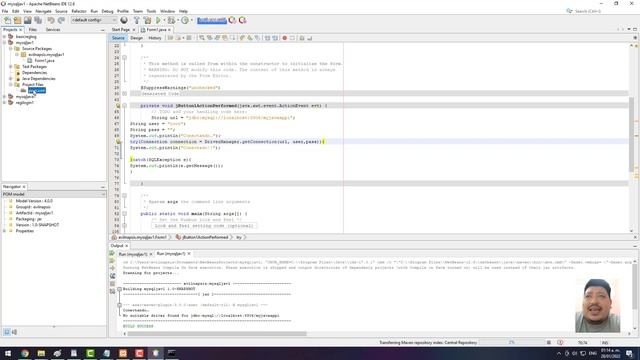Click the error indicator icon in status bar

point(560,342)
